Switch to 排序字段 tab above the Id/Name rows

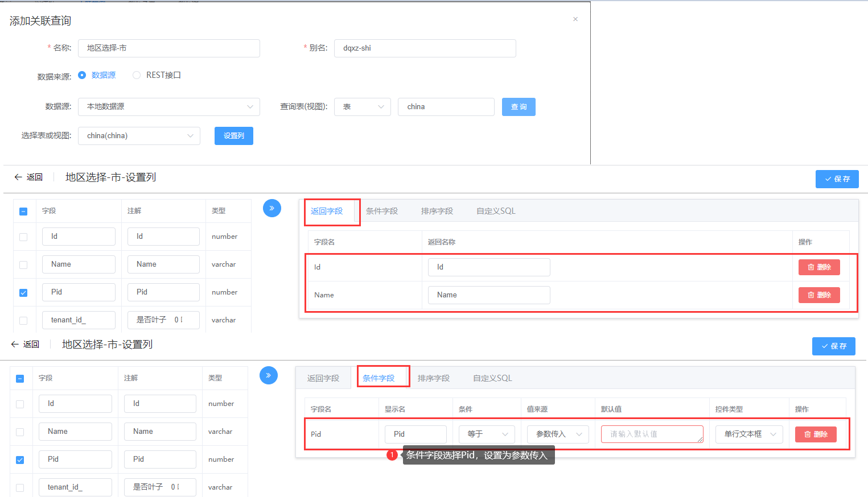click(437, 211)
